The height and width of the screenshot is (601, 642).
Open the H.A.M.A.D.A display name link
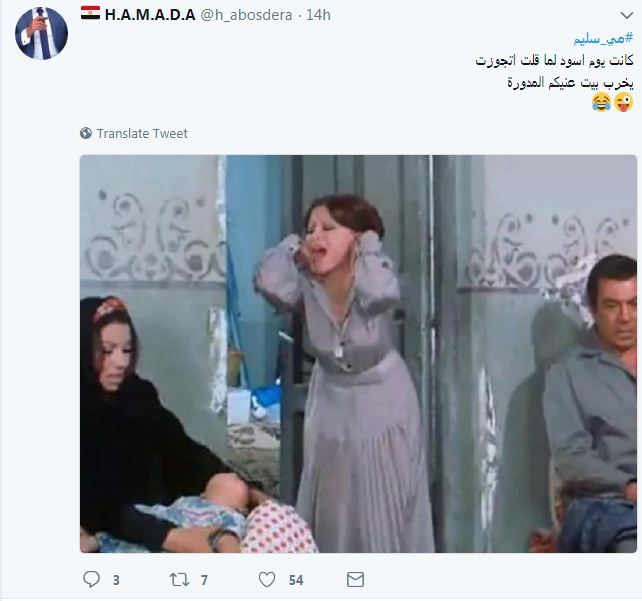(x=150, y=15)
